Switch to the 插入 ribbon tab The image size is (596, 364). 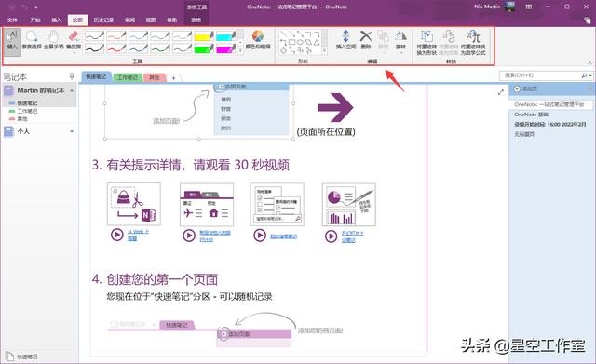click(56, 20)
